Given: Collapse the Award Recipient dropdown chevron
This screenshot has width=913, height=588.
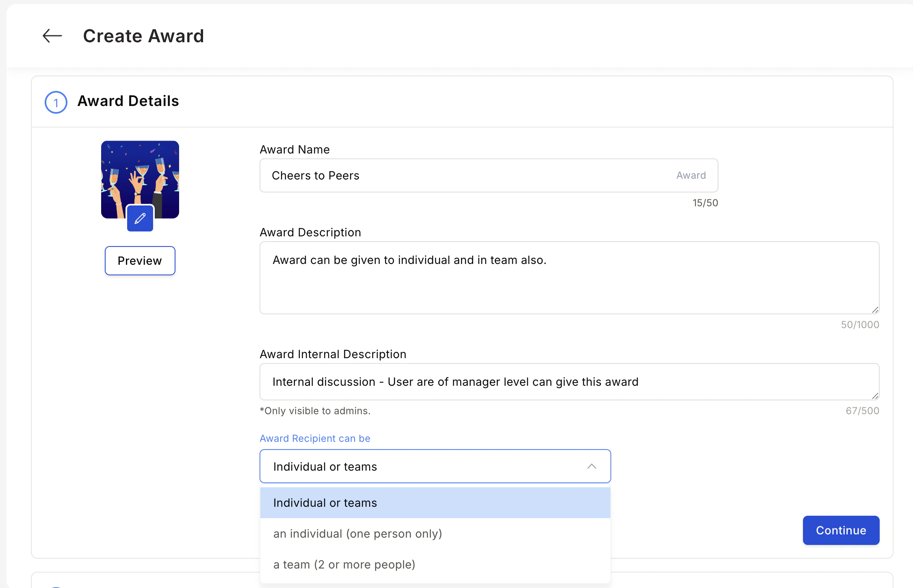Looking at the screenshot, I should click(592, 466).
